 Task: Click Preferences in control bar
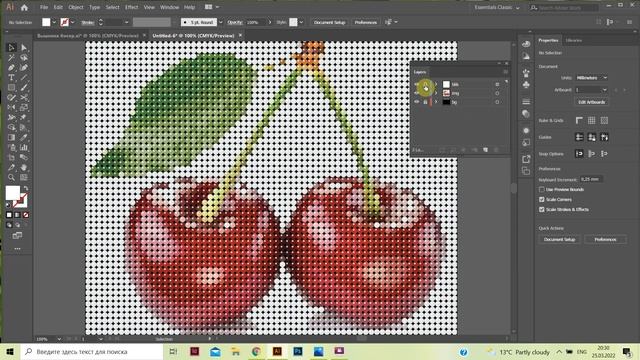point(366,22)
